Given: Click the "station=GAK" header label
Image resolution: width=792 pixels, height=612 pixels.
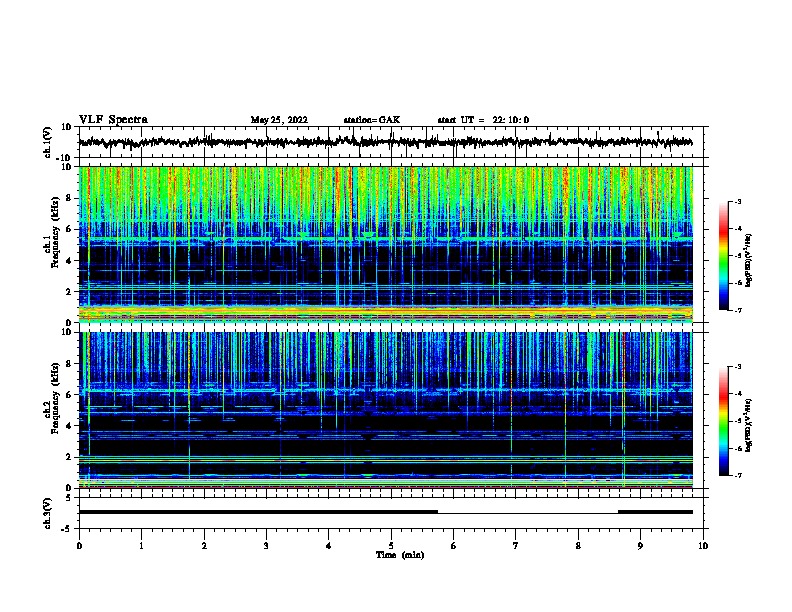Looking at the screenshot, I should [372, 120].
